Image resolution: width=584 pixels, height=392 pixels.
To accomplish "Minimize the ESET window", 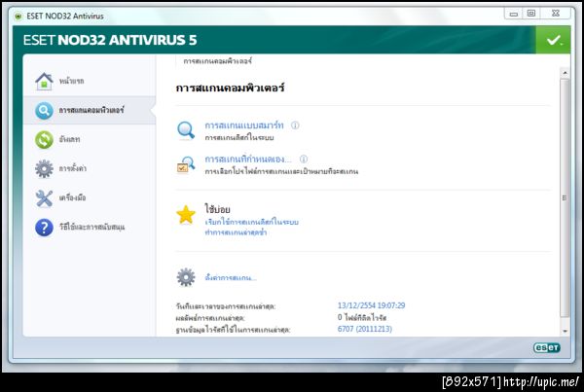I will [x=514, y=14].
